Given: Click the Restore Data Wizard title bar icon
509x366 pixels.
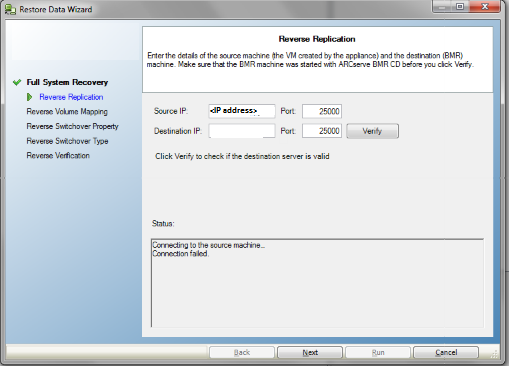Looking at the screenshot, I should pyautogui.click(x=10, y=9).
